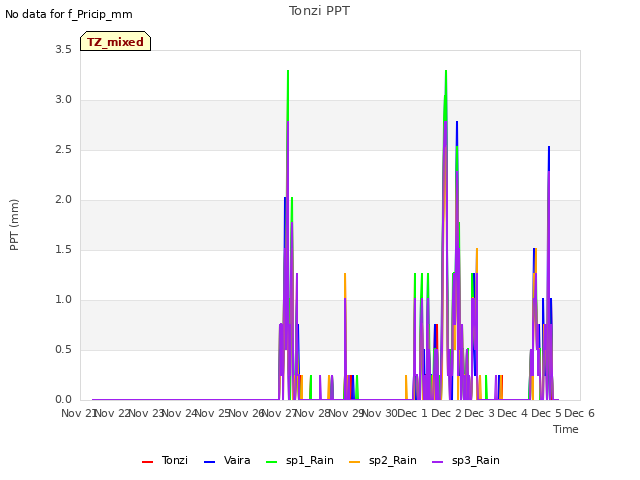This screenshot has width=640, height=480.
Task: Click the Vaira legend entry
Action: pyautogui.click(x=227, y=460)
